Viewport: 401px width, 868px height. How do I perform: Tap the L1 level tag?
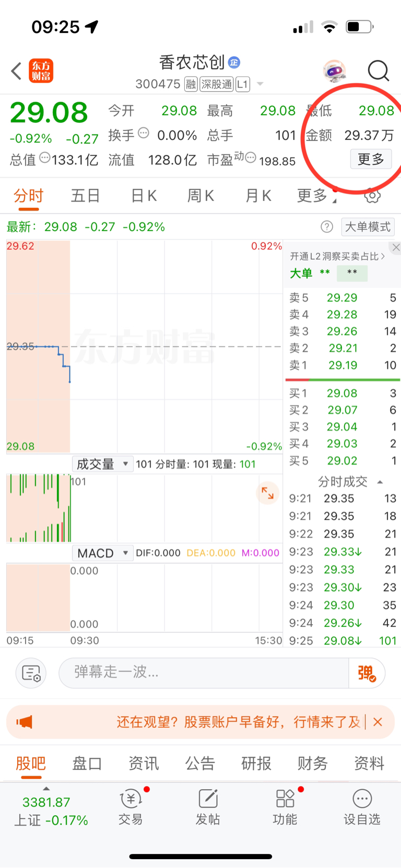coord(243,84)
